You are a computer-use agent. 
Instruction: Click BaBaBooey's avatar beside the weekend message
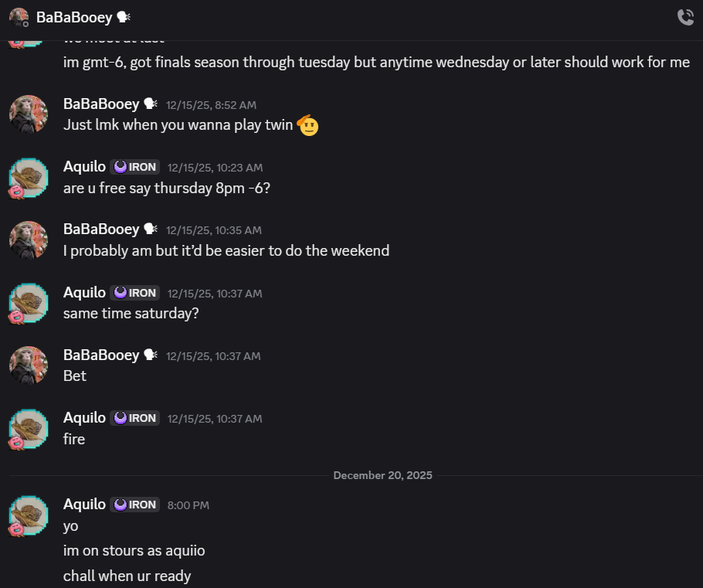29,240
